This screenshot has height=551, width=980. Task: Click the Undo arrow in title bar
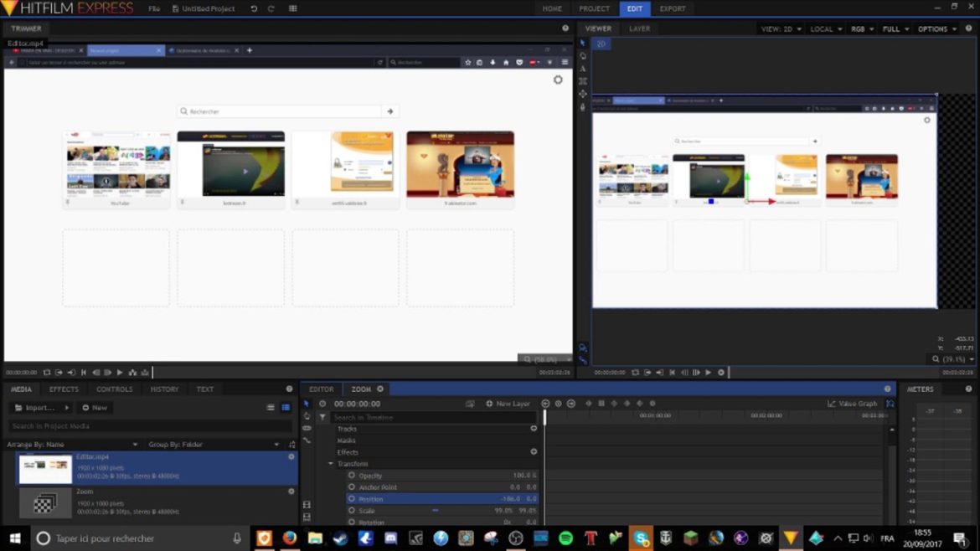(254, 8)
